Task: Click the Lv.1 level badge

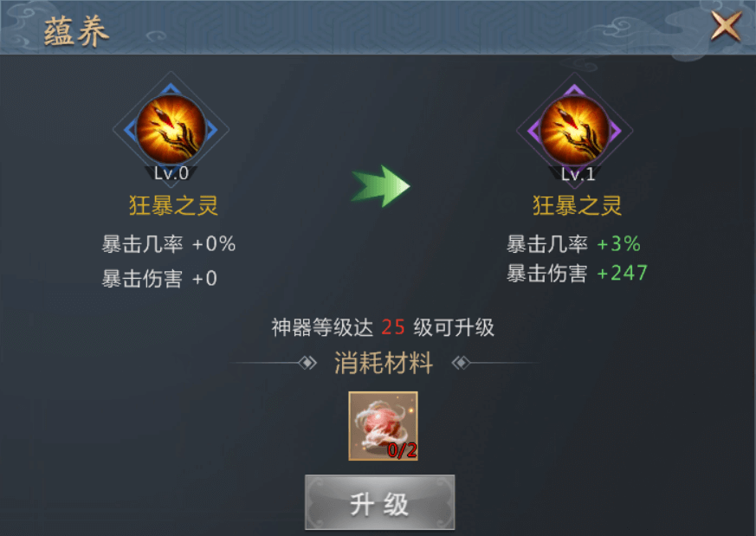Action: (577, 174)
